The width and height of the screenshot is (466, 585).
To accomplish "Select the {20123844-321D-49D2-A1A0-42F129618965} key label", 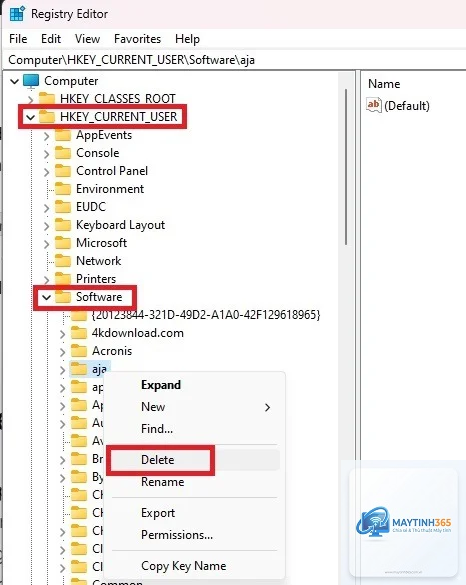I will (x=206, y=315).
